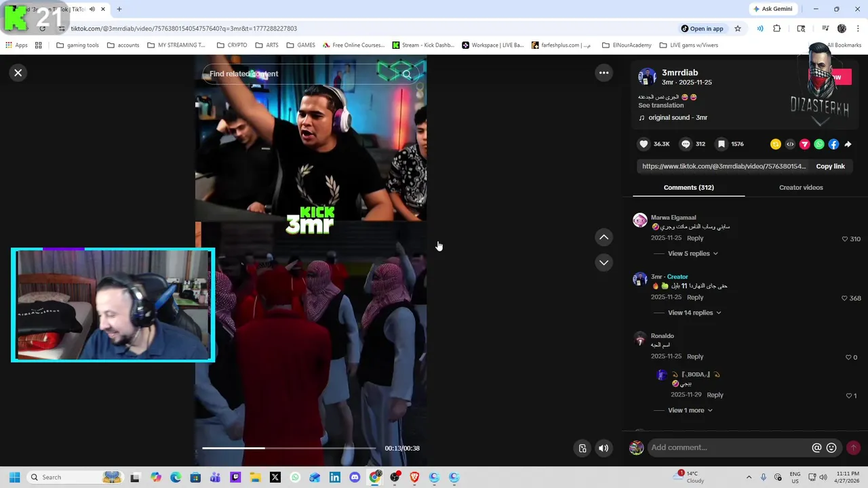Screen dimensions: 868x488
Task: Get embed code via the embed icon
Action: click(790, 144)
